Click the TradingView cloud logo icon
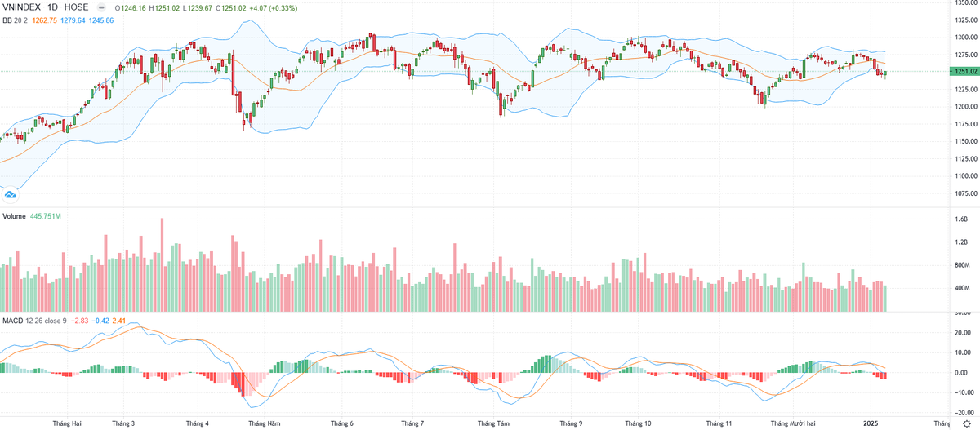Viewport: 980px width, 430px height. point(11,193)
